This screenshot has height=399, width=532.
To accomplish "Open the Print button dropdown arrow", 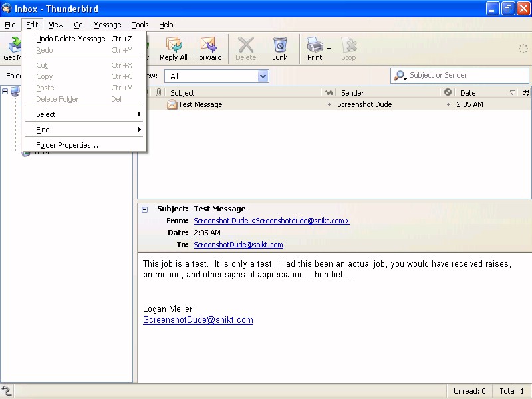I will (329, 49).
